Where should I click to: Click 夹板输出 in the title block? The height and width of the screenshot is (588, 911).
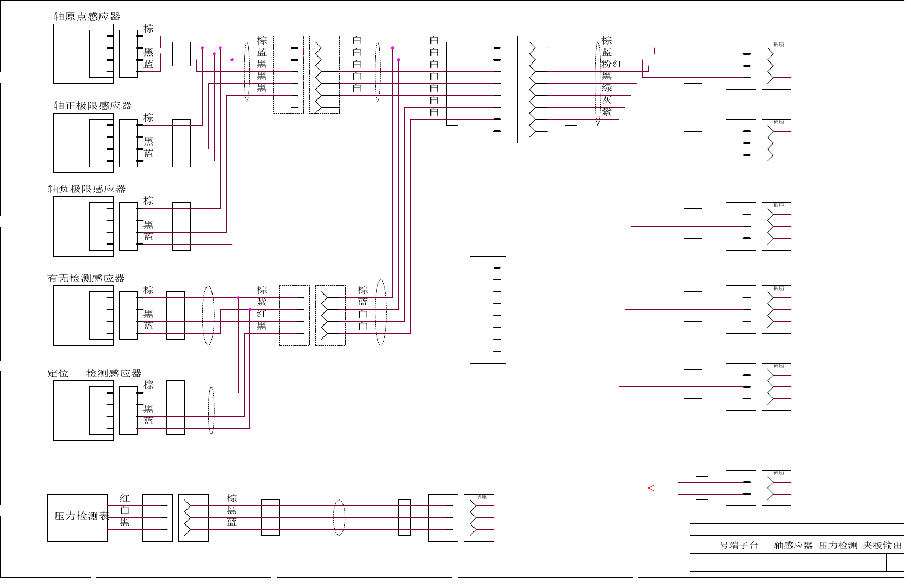coord(883,546)
